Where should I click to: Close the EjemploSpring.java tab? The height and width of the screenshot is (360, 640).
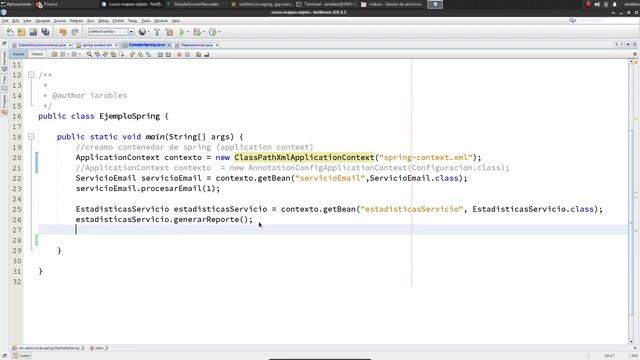tap(169, 45)
